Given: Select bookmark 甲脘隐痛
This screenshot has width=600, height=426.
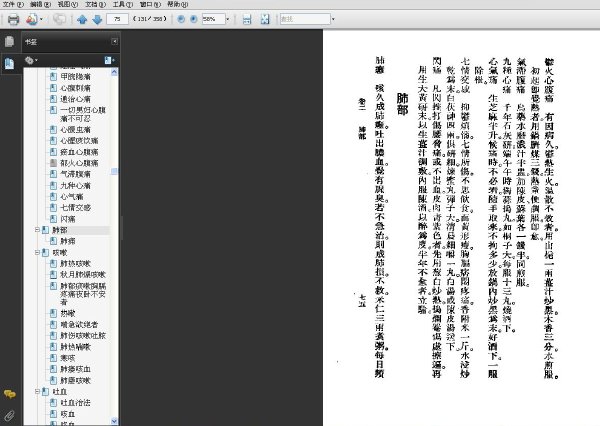Looking at the screenshot, I should pos(75,77).
